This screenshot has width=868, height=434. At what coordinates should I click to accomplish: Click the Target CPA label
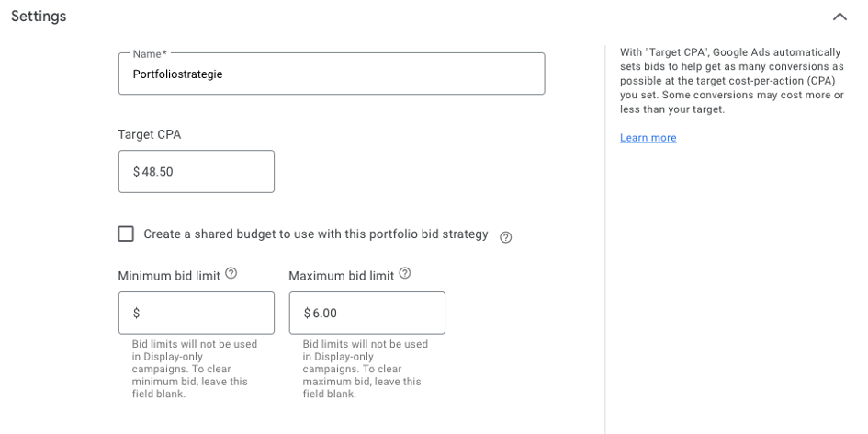pyautogui.click(x=150, y=134)
